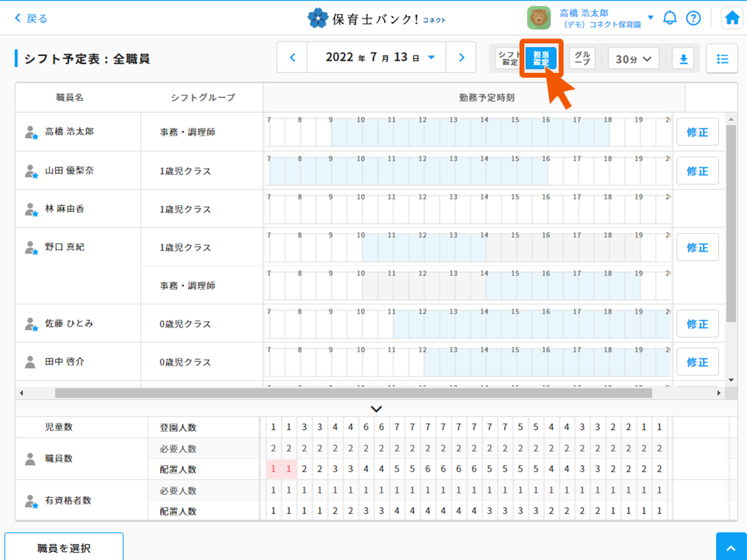Toggle the 担当設定 mode
The height and width of the screenshot is (560, 747).
[541, 59]
